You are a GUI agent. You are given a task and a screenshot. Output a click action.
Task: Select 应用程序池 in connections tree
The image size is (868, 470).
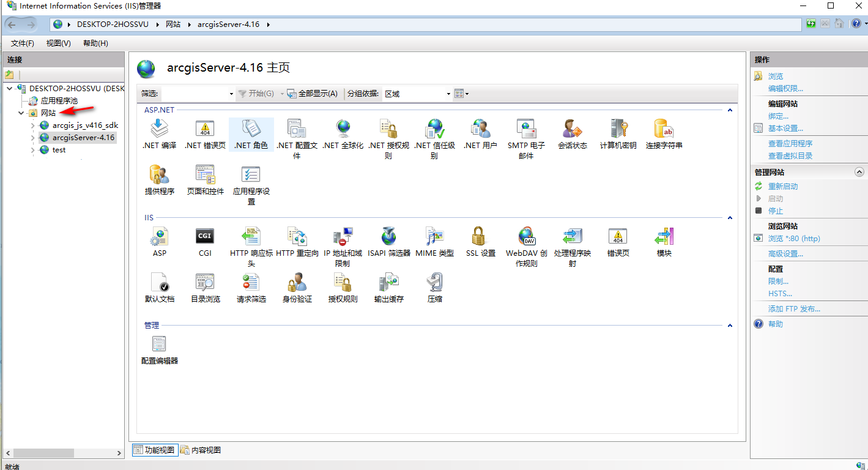click(x=59, y=101)
